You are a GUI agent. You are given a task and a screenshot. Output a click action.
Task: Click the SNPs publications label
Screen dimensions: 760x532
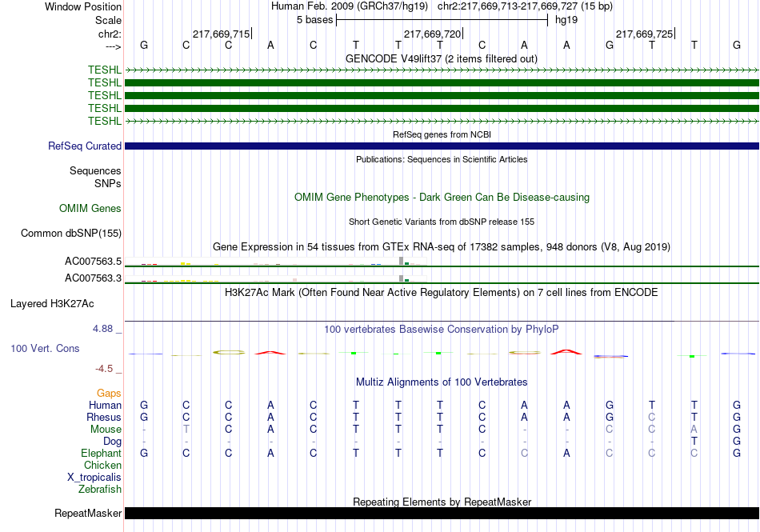pos(108,184)
